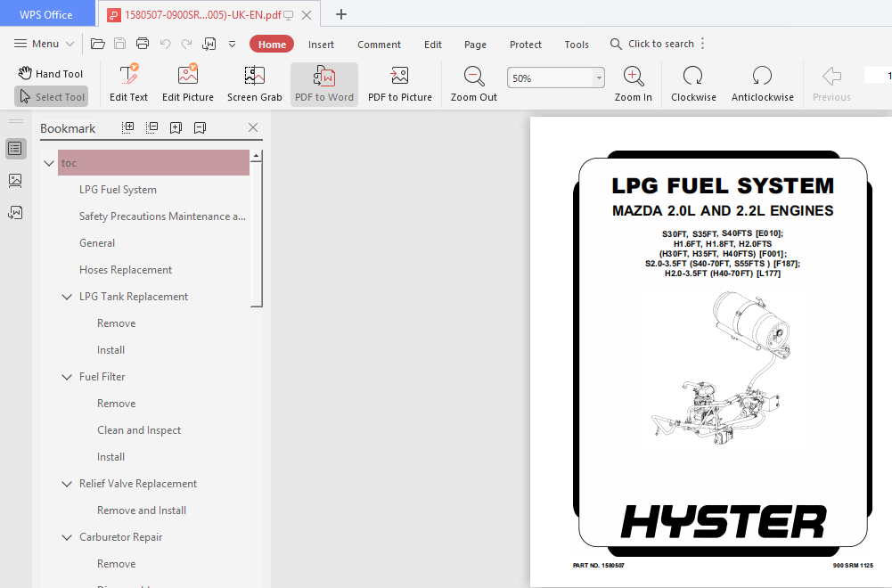
Task: Open LPG Tank Replacement bookmark
Action: pyautogui.click(x=134, y=297)
